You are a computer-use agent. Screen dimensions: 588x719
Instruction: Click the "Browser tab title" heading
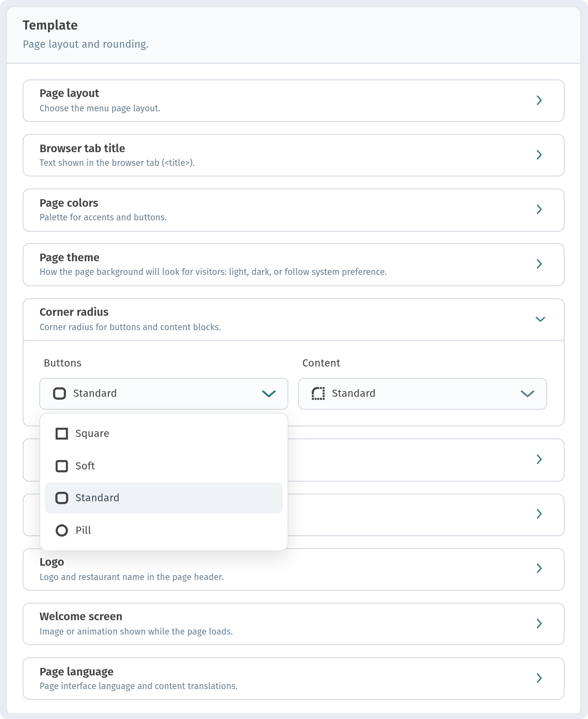(x=82, y=148)
